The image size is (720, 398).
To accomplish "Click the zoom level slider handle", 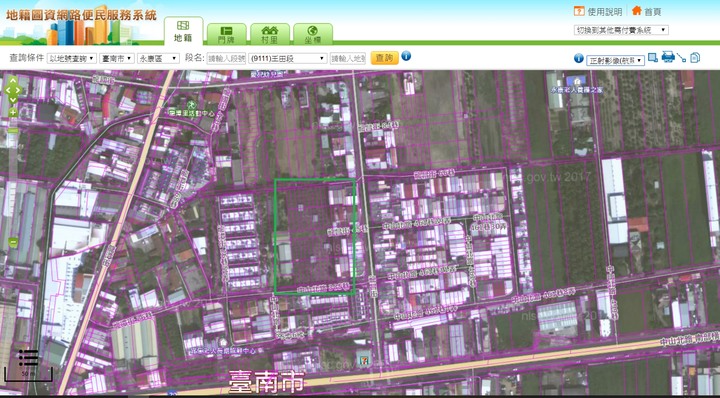I will click(13, 130).
